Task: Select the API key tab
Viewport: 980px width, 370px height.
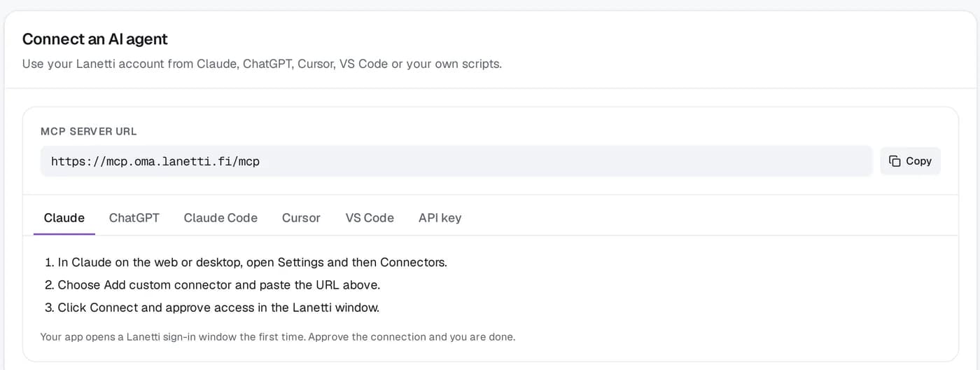Action: coord(440,218)
